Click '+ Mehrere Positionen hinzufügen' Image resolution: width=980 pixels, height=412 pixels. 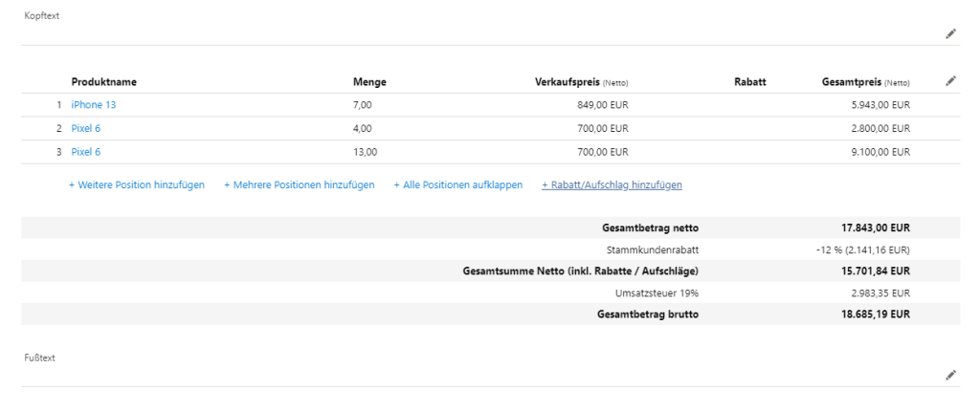click(299, 184)
